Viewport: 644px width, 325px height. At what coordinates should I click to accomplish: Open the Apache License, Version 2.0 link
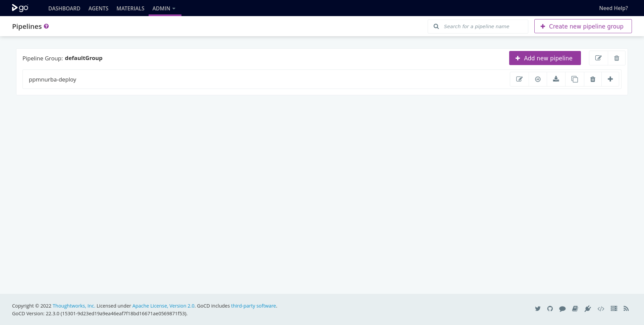163,306
